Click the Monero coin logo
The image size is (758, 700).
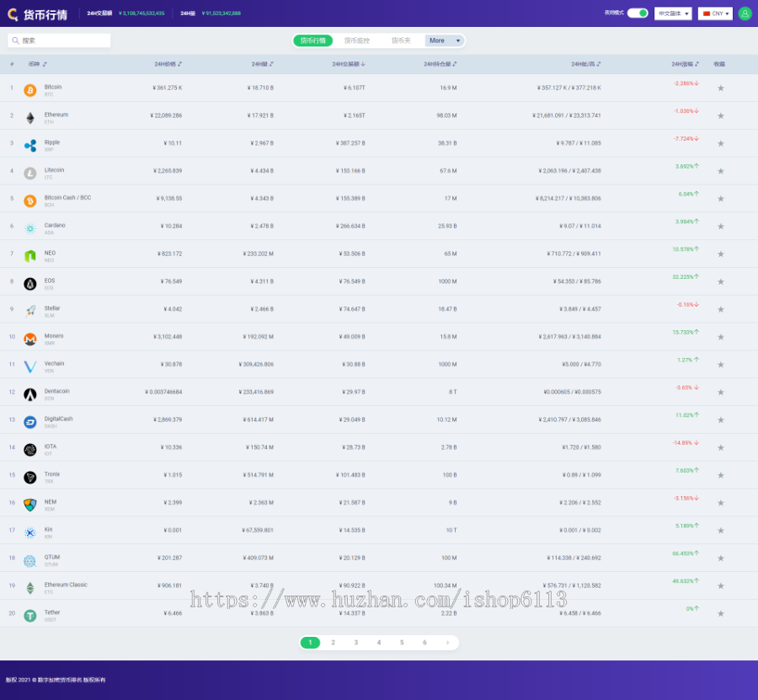(30, 339)
